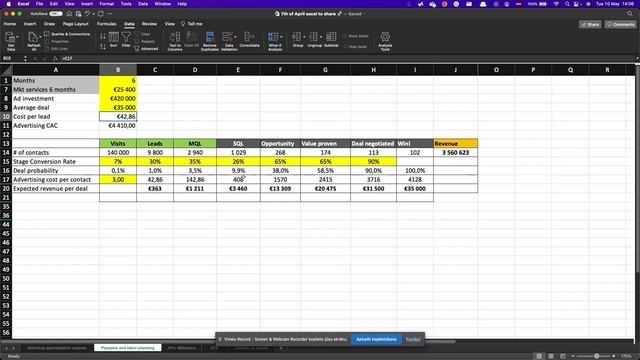640x360 pixels.
Task: Click the Advertising CAC label cell
Action: (56, 126)
